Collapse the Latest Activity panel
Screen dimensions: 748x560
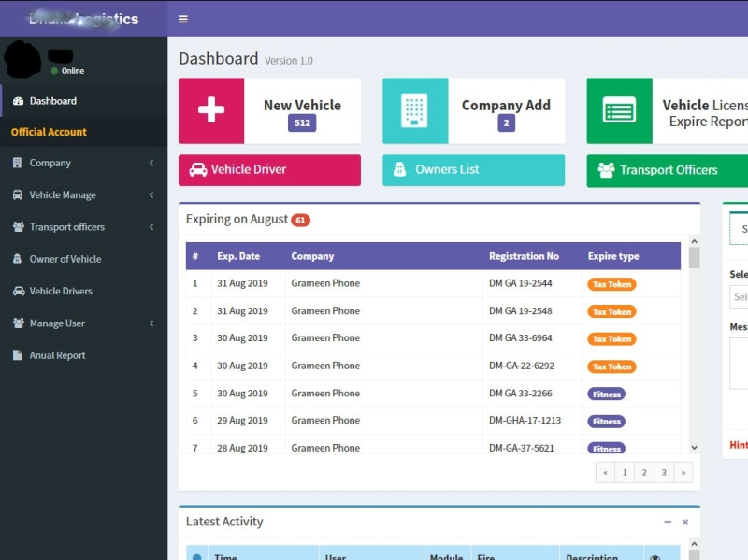668,522
